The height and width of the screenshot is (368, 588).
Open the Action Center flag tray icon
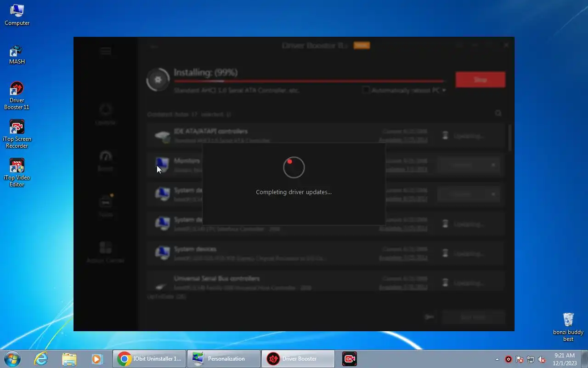click(520, 359)
